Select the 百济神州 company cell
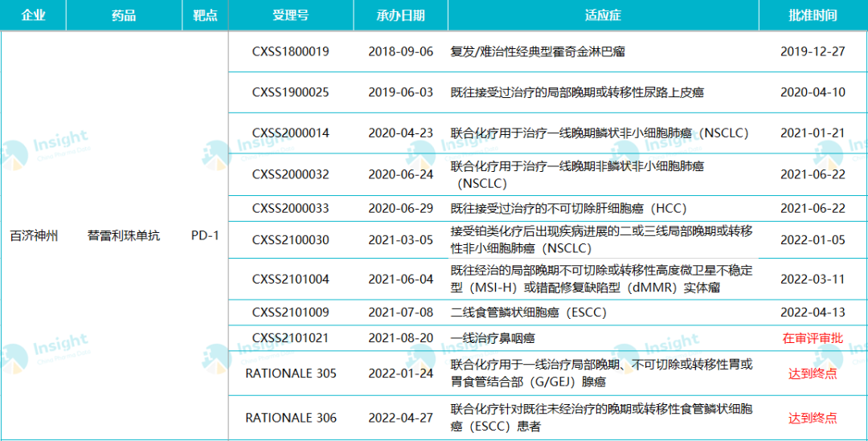Screen dimensions: 868x441 pyautogui.click(x=34, y=235)
